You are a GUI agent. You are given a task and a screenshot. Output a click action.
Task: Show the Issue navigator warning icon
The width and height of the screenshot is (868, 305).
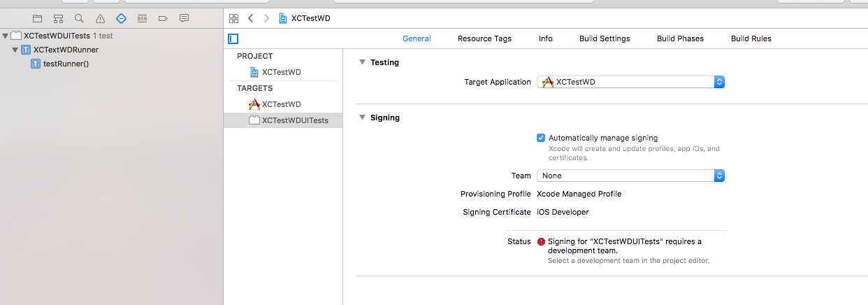click(100, 18)
